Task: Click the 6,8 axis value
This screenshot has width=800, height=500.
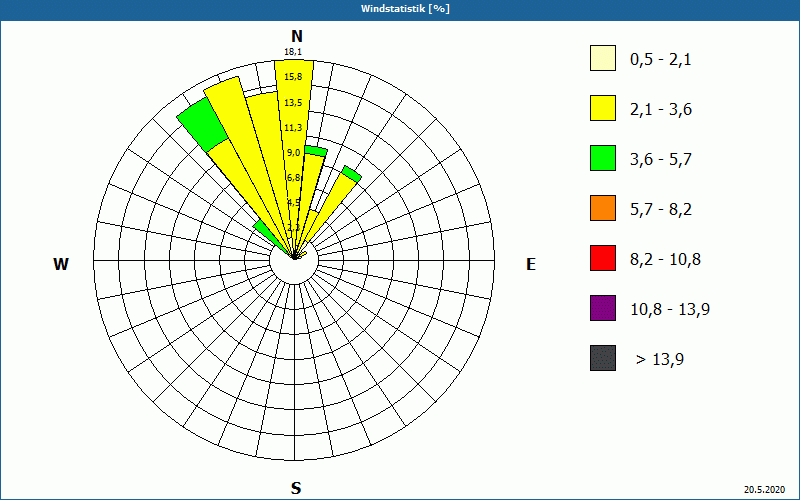Action: click(293, 177)
